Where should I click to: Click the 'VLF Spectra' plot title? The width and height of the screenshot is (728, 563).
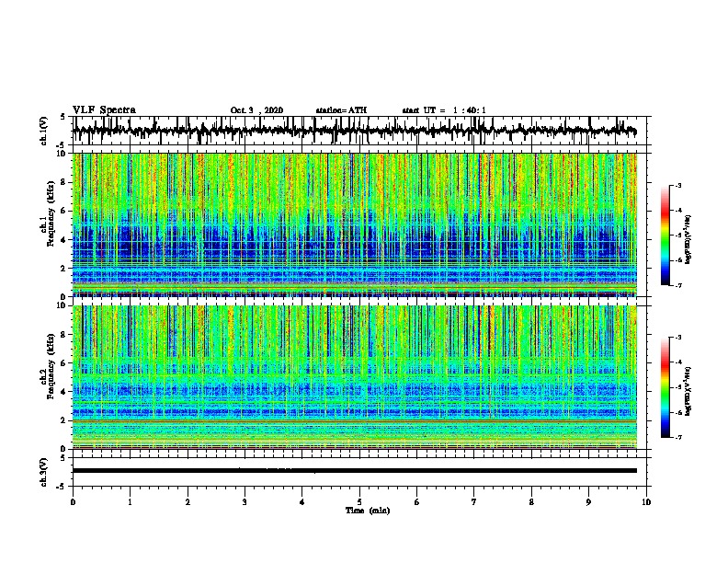[x=104, y=110]
